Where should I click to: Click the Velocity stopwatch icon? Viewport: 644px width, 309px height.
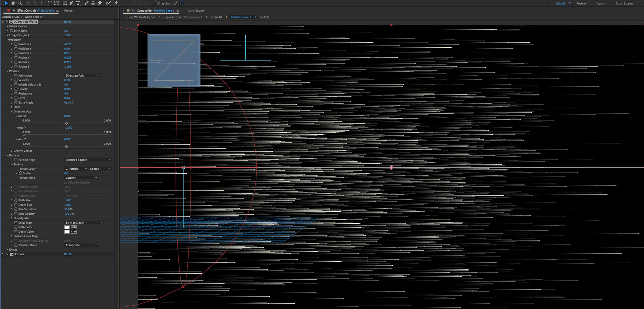(x=16, y=80)
